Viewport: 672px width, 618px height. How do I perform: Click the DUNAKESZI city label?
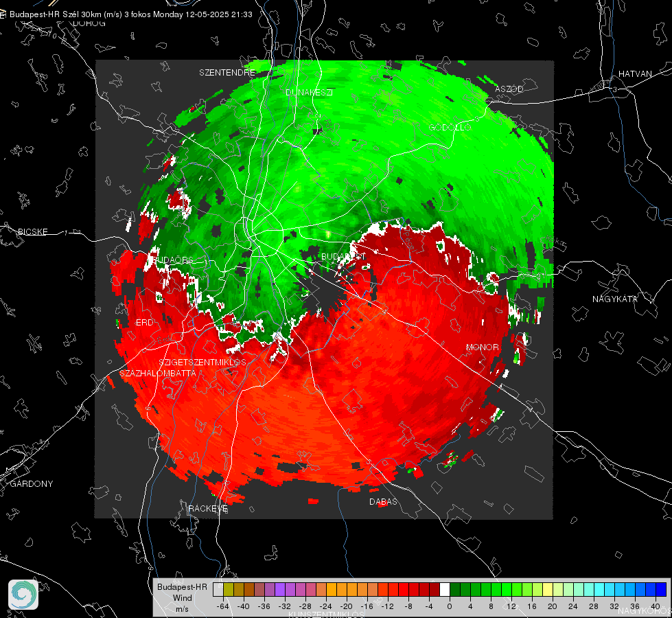[x=309, y=92]
